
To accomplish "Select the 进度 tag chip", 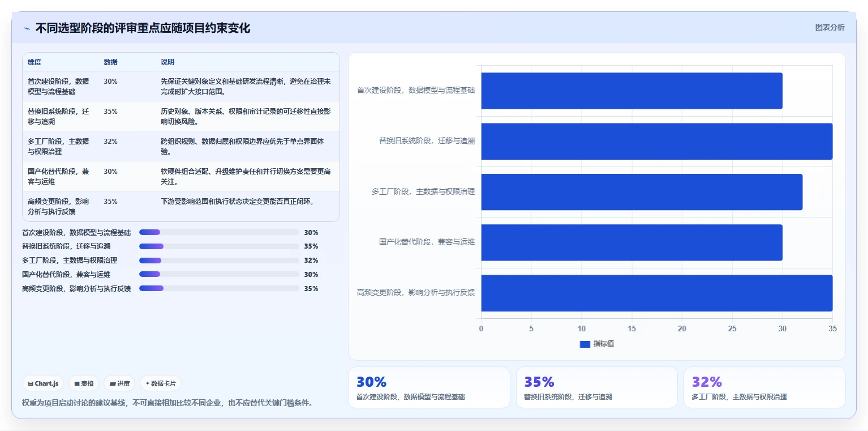I will coord(120,383).
